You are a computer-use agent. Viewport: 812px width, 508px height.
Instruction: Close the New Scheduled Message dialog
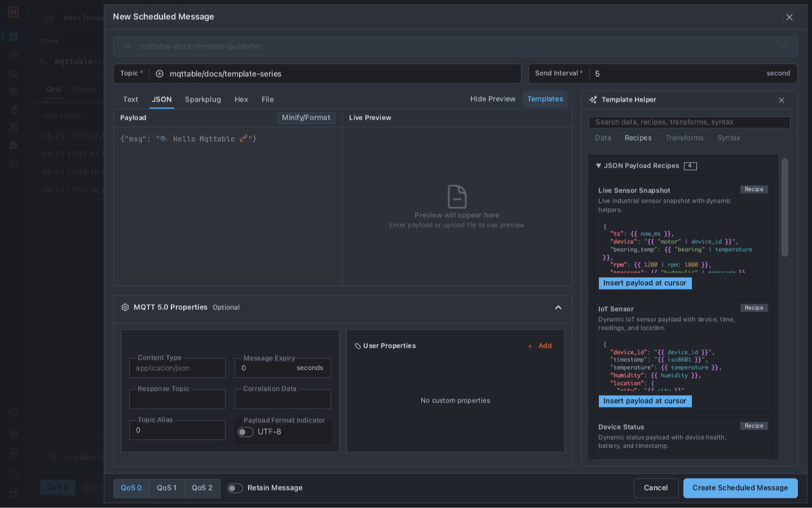click(x=789, y=17)
